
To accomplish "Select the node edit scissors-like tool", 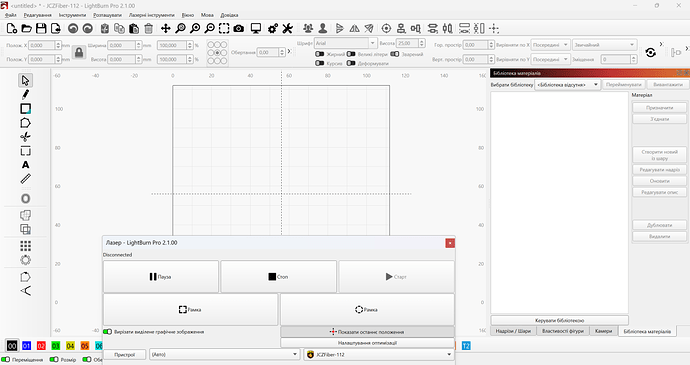I will pyautogui.click(x=26, y=136).
